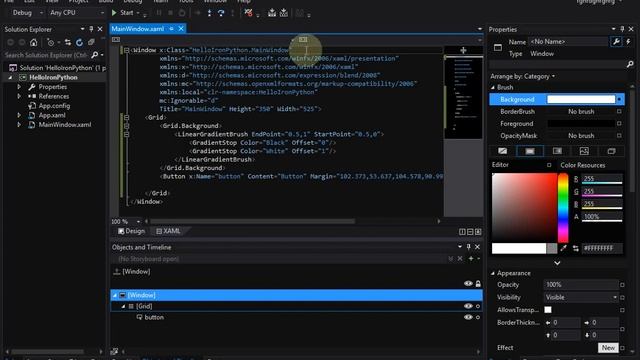
Task: Toggle the show-all eye in the timeline header
Action: [468, 284]
